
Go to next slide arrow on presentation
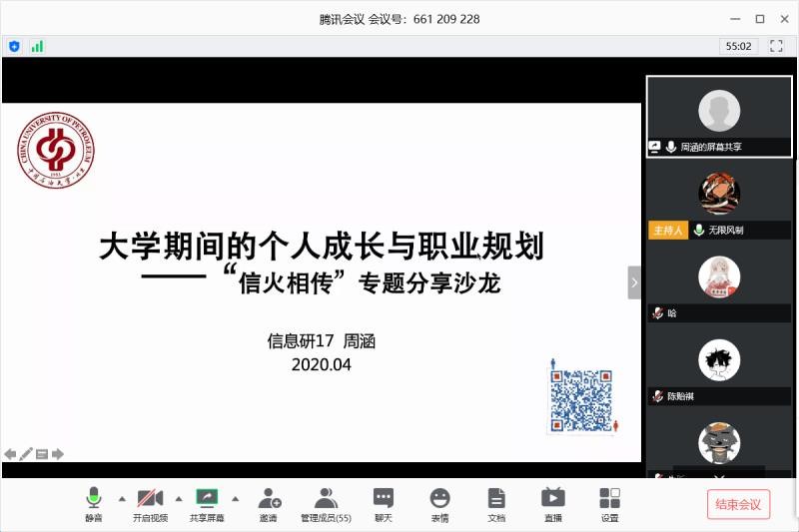pyautogui.click(x=58, y=454)
